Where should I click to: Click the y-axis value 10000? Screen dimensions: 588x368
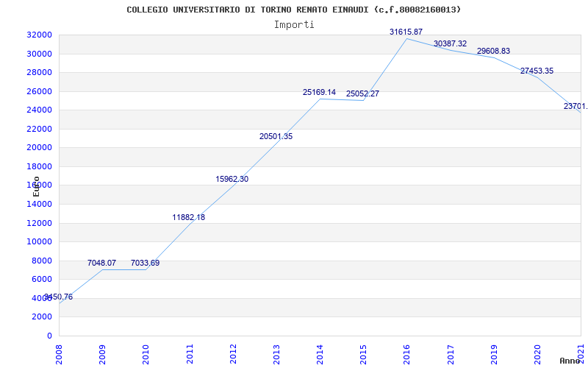[39, 242]
